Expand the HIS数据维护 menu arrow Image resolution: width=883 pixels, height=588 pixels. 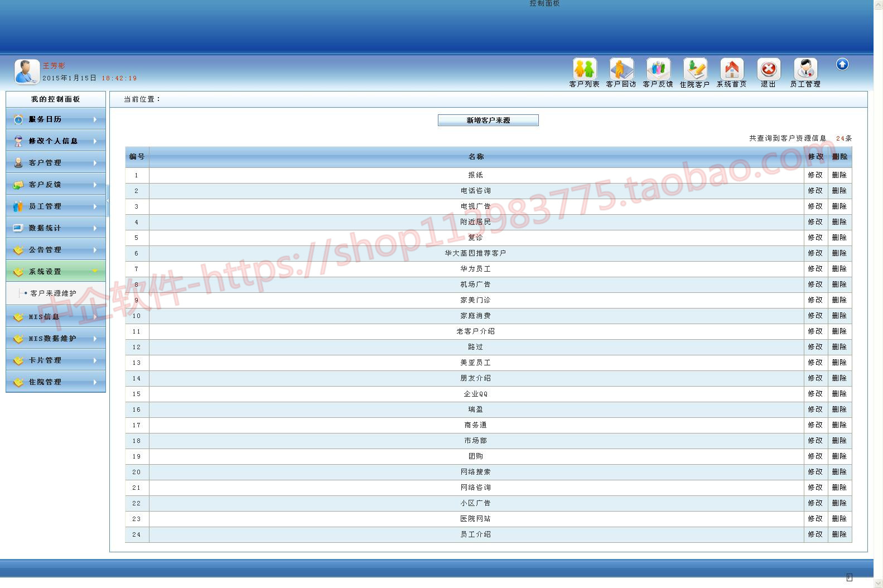click(x=95, y=339)
